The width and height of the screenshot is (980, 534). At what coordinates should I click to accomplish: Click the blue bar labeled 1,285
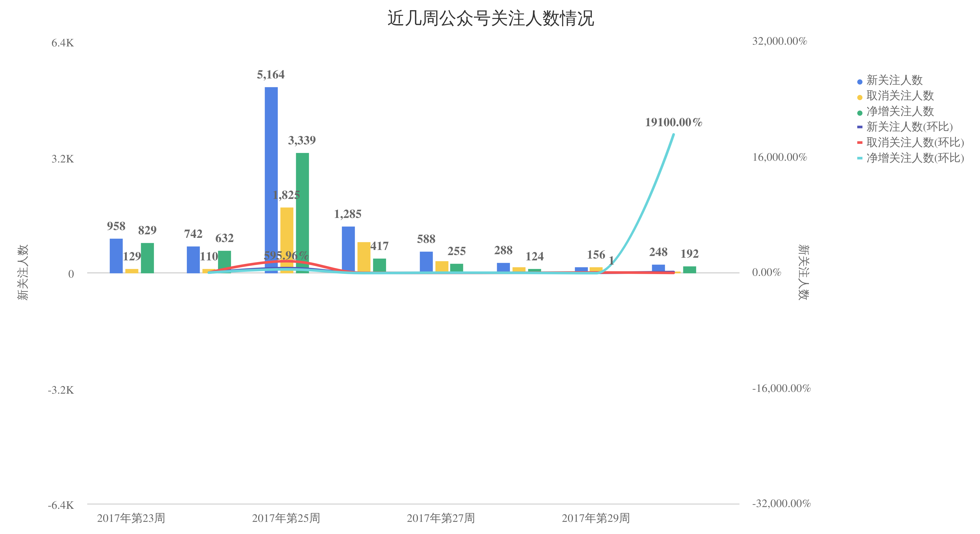tap(348, 249)
